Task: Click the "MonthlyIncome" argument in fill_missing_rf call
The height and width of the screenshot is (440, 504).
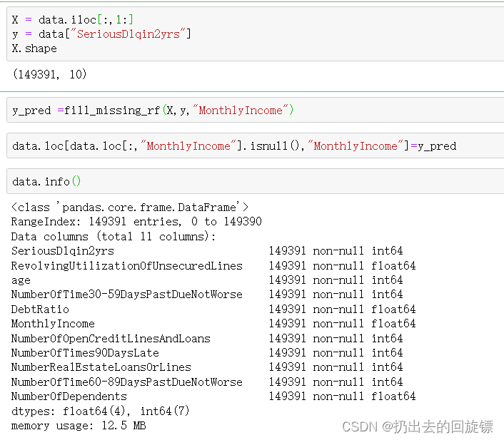Action: (x=241, y=110)
